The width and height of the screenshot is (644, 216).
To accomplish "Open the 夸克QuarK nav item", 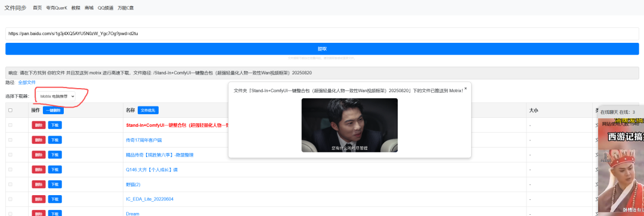I will [57, 8].
